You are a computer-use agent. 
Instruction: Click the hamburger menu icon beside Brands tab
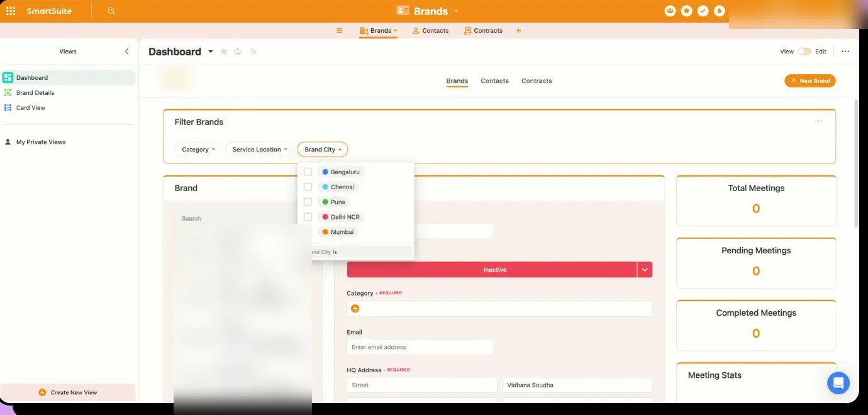[340, 30]
